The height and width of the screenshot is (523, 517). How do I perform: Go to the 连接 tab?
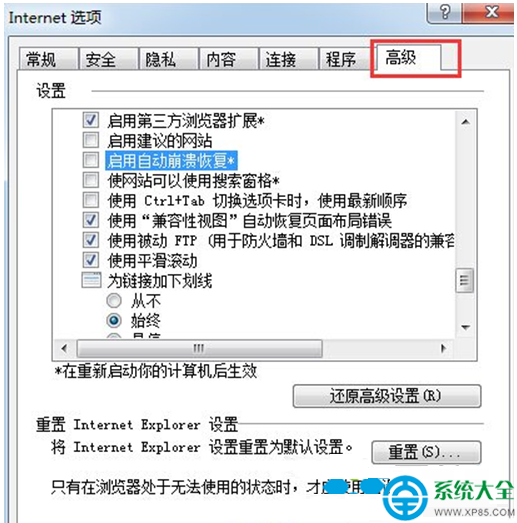(x=288, y=59)
